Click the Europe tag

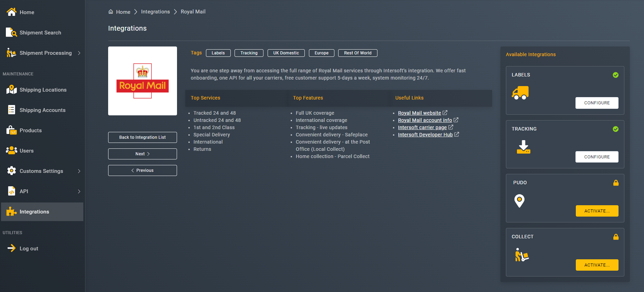click(x=322, y=53)
